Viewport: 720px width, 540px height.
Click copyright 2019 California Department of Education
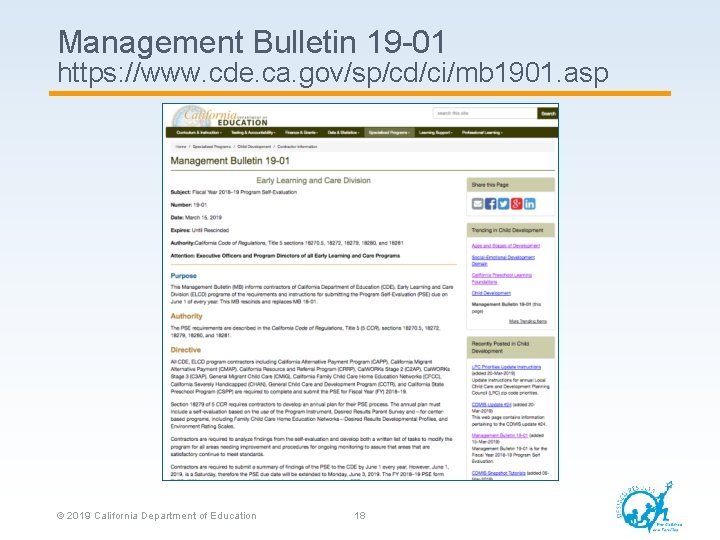click(156, 516)
